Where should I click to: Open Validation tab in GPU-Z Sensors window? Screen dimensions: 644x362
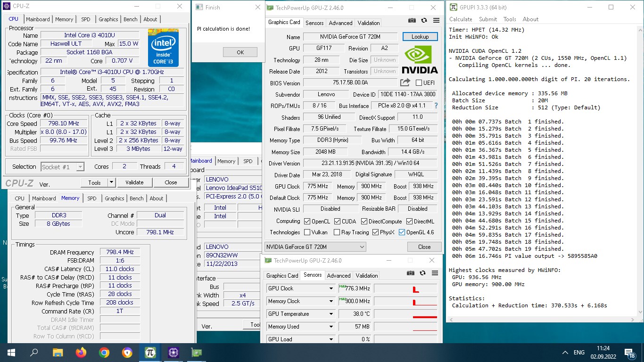(x=367, y=275)
